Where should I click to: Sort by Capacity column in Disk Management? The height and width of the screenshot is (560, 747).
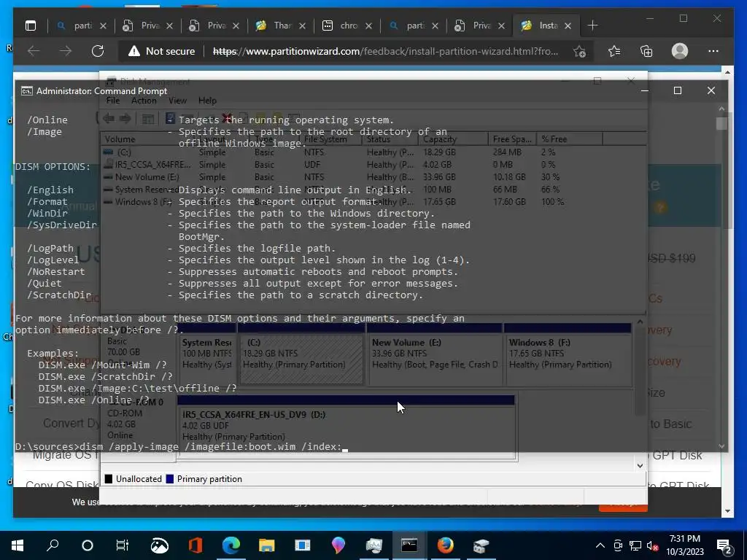[453, 139]
